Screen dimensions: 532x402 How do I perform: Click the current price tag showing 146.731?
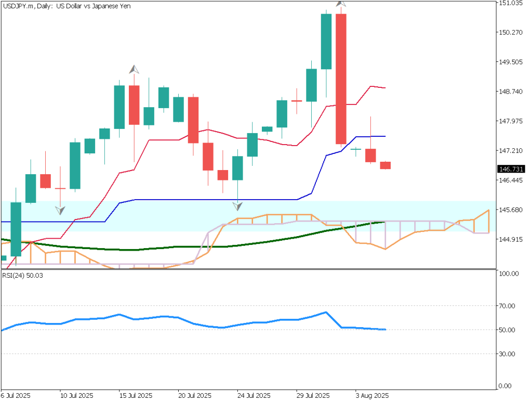(511, 168)
